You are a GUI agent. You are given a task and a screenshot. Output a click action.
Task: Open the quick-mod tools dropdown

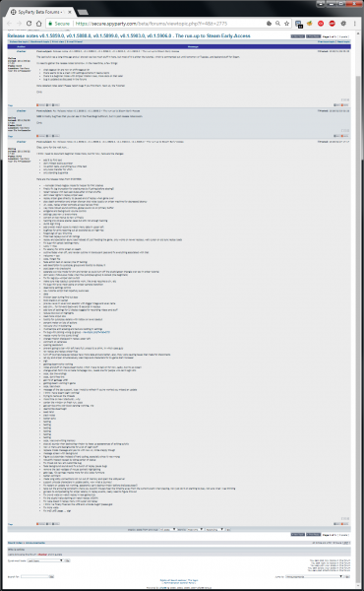coord(45,560)
